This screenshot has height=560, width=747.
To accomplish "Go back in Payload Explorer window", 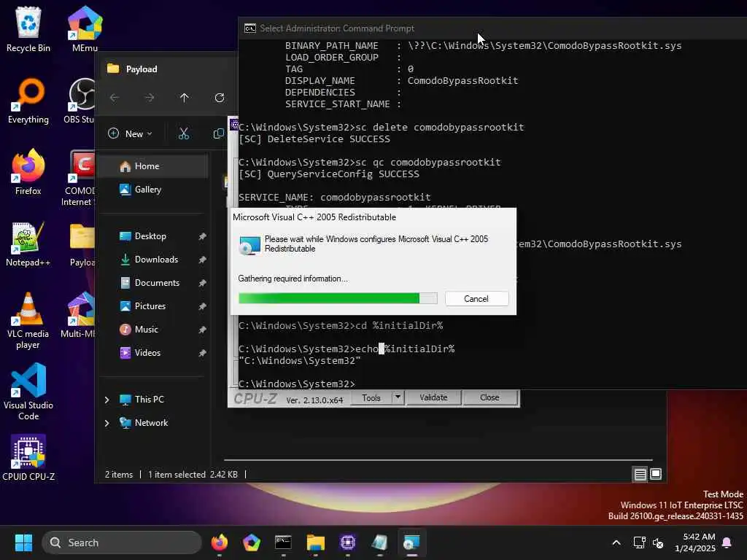I will 115,98.
